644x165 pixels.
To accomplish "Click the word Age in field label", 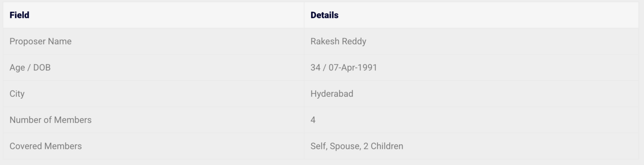I will (x=17, y=68).
